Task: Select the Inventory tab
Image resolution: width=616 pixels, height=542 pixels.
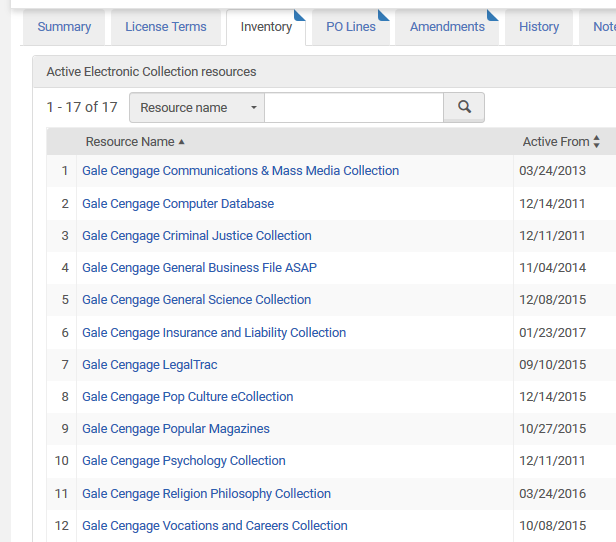Action: [266, 27]
